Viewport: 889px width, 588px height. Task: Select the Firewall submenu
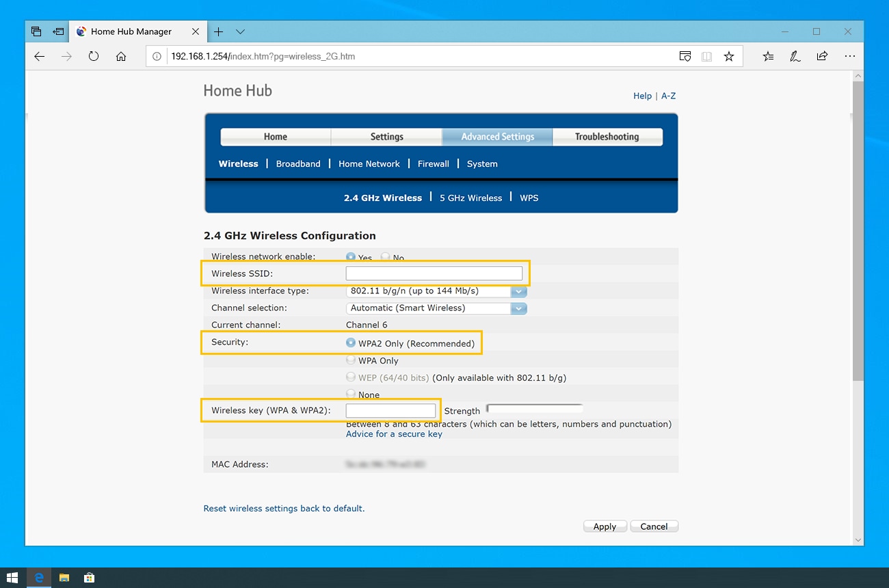click(x=434, y=164)
